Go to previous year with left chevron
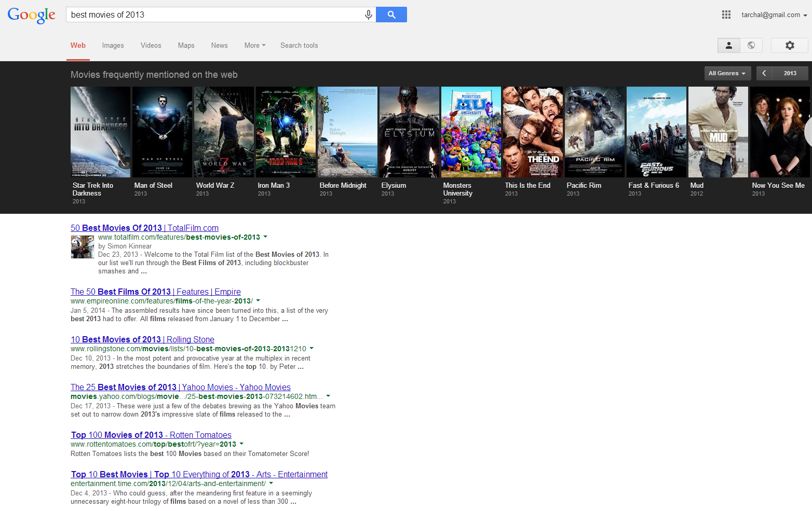 click(x=764, y=73)
